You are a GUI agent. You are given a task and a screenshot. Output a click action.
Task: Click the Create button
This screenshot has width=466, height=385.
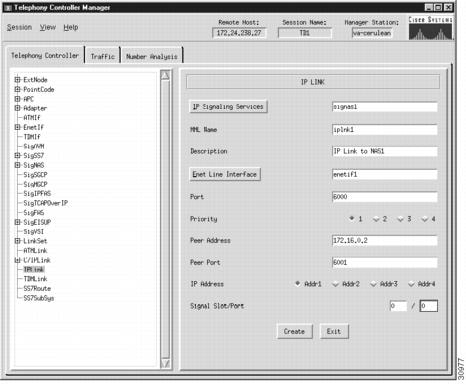coord(294,331)
